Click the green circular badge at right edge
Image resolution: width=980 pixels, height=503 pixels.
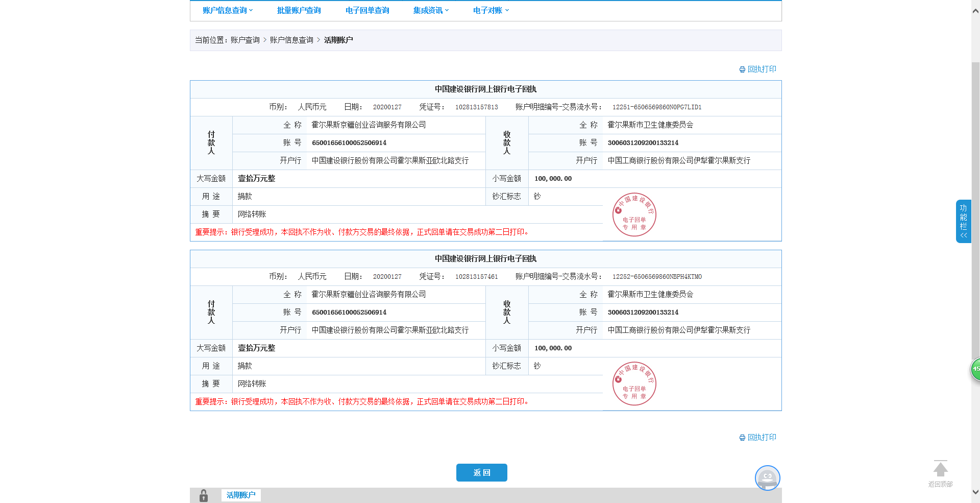pos(975,369)
